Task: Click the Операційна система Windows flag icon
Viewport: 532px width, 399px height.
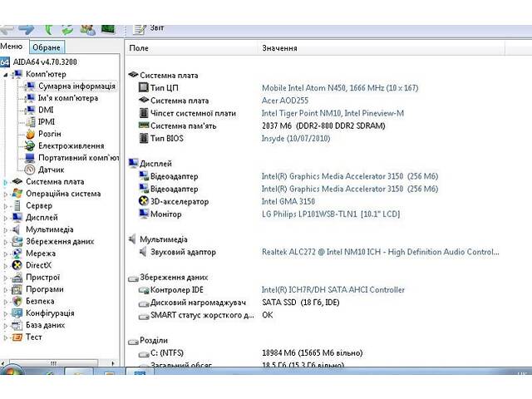Action: 17,194
